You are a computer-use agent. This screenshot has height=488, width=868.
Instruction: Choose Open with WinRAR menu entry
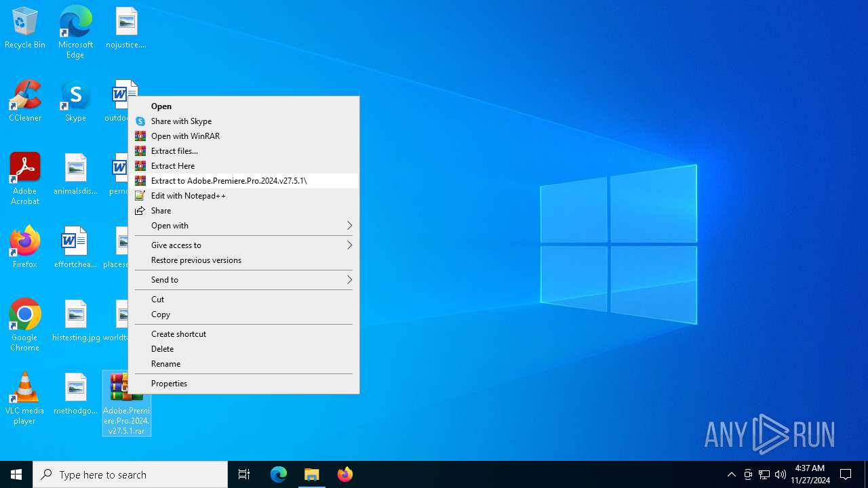coord(243,136)
